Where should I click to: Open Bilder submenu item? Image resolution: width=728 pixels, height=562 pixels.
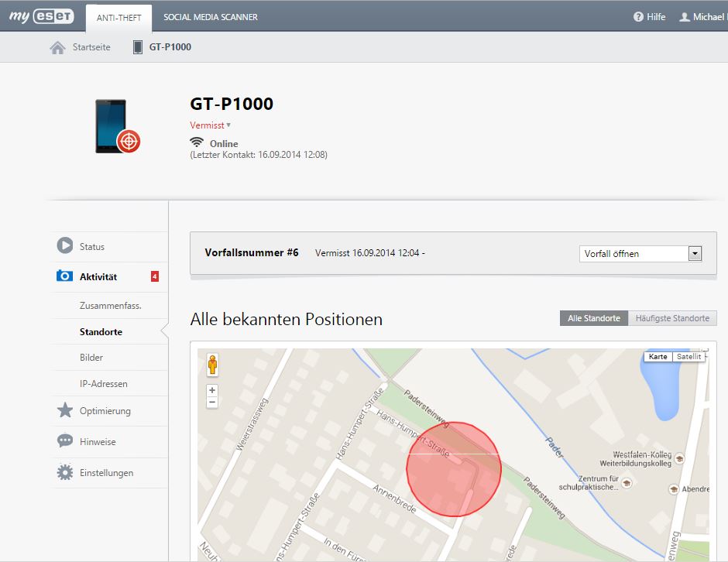pos(91,358)
